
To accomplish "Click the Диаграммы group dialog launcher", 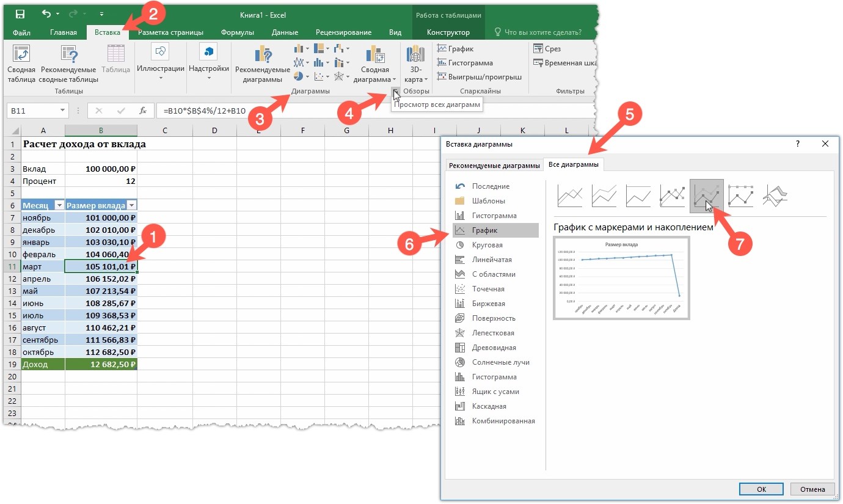I will coord(395,92).
